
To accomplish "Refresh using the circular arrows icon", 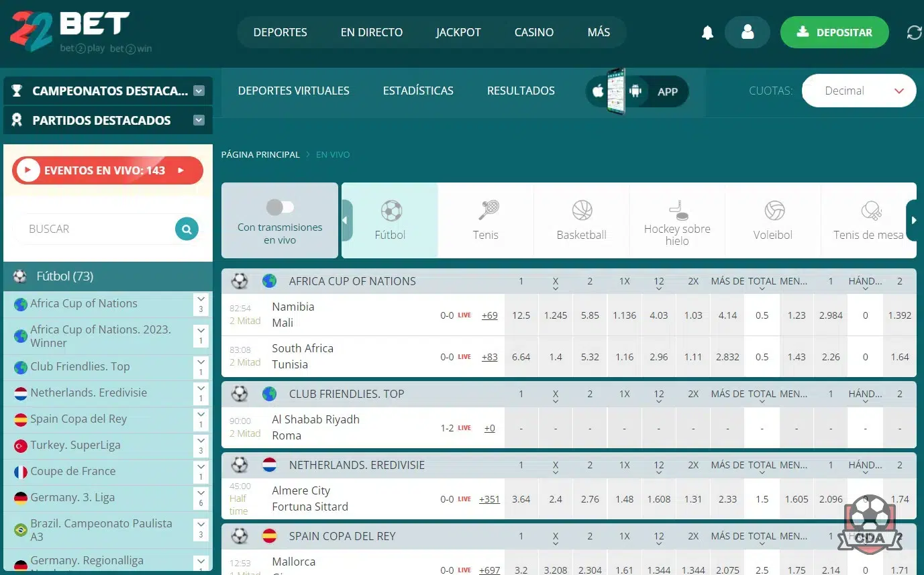I will point(914,32).
